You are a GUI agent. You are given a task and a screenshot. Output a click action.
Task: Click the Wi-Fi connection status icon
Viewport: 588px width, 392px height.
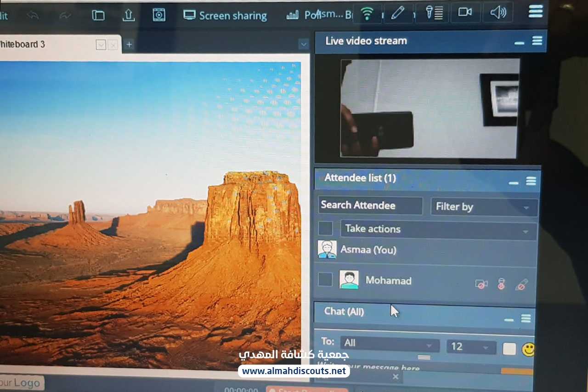(367, 13)
